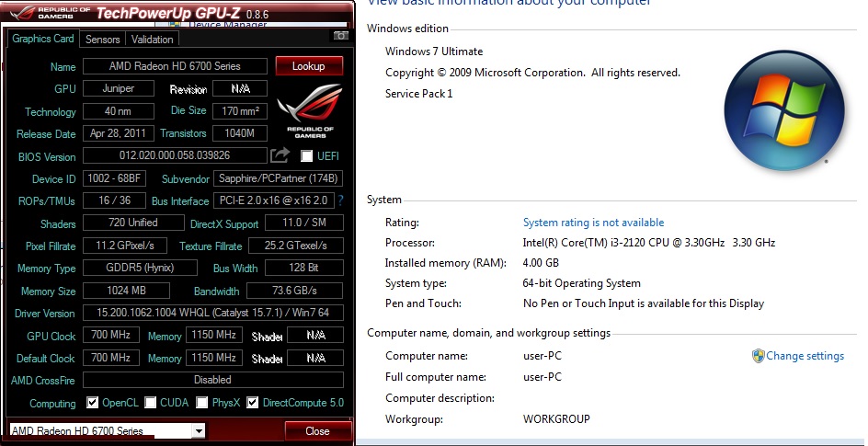Click the Revision value N/A
This screenshot has width=868, height=446.
240,88
